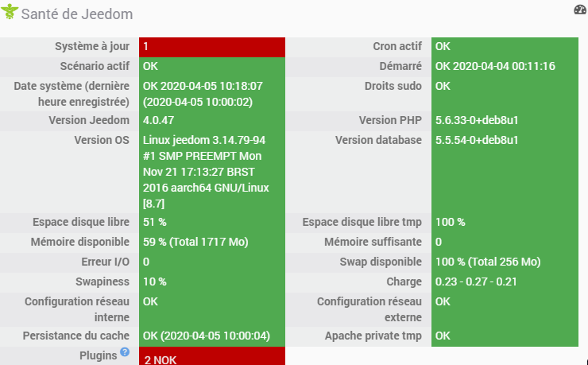Click the dashboard gauge icon at top right
This screenshot has height=365, width=588.
coord(579,10)
